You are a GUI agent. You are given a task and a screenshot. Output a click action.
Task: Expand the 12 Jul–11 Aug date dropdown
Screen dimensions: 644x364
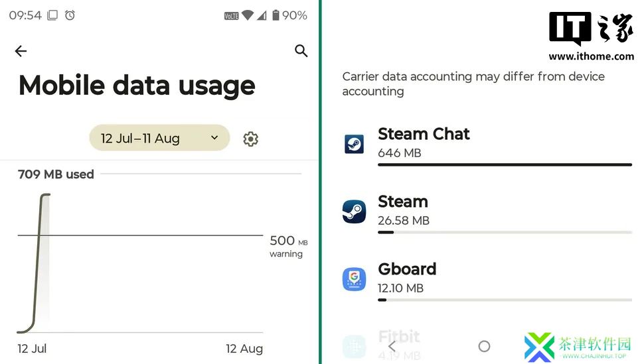click(159, 138)
